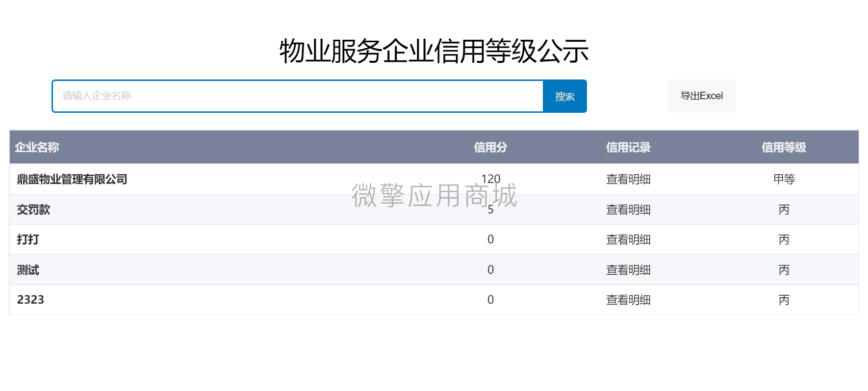Click grade 丙 in 2323 row
This screenshot has height=391, width=868.
pos(784,300)
